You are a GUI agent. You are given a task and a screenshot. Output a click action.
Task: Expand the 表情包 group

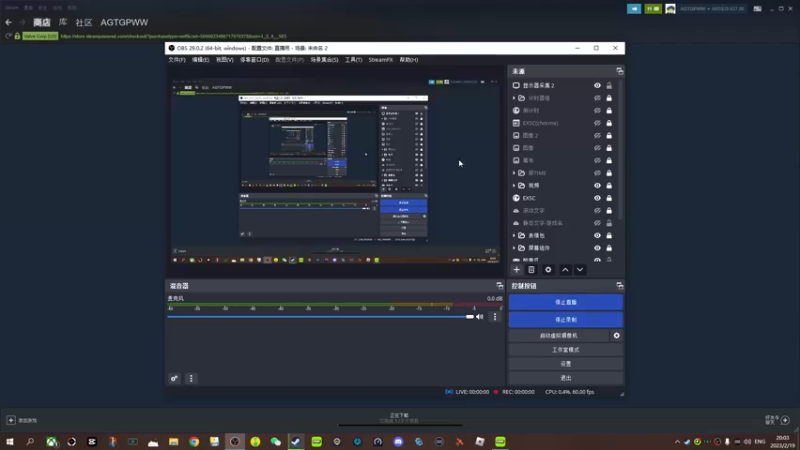514,236
